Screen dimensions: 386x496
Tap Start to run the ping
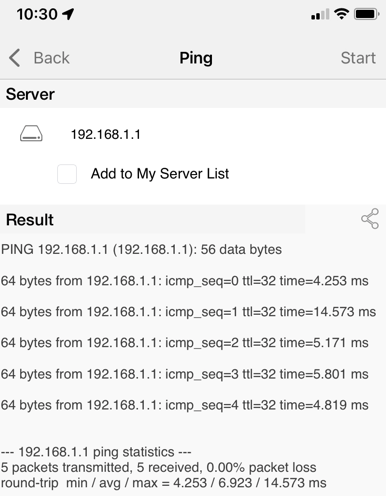click(358, 58)
